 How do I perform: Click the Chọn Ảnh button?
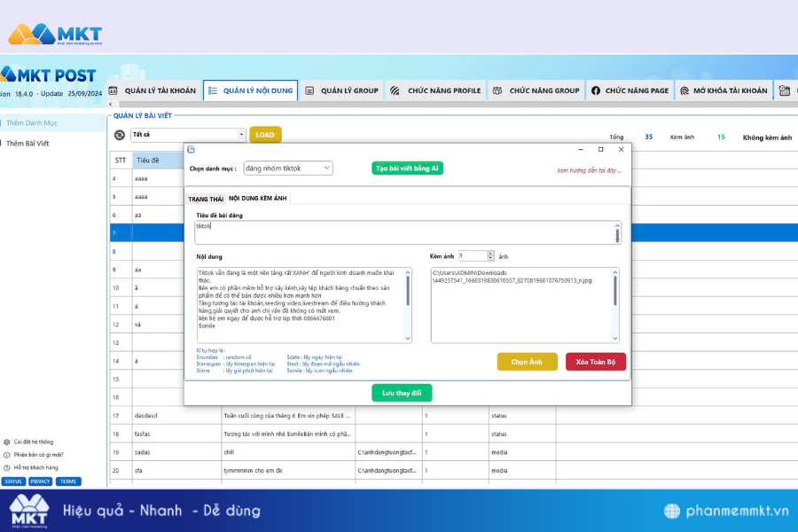(x=527, y=362)
